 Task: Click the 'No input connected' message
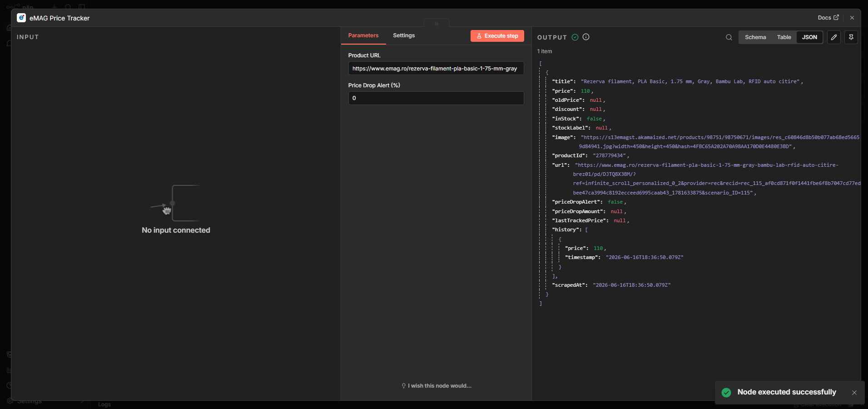click(x=176, y=230)
